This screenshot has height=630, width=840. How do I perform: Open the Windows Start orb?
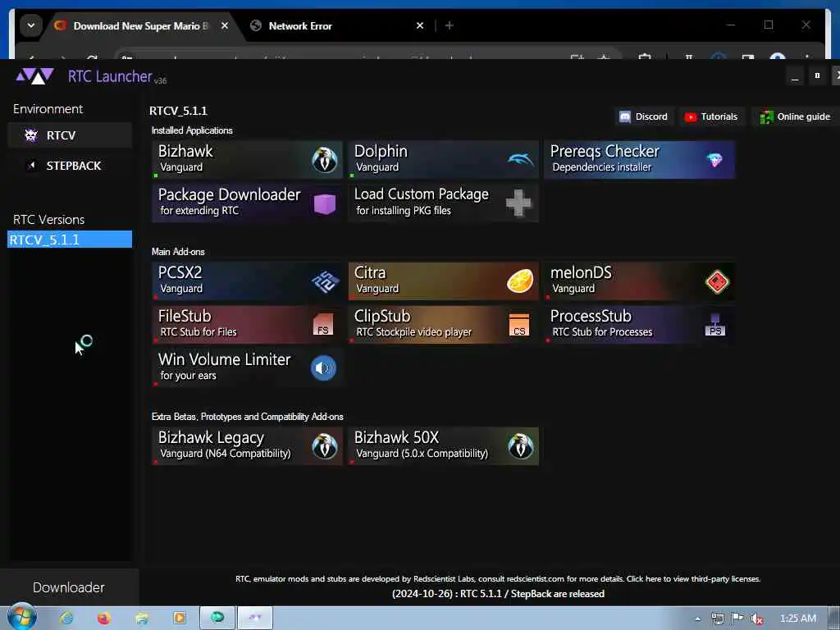[x=22, y=617]
